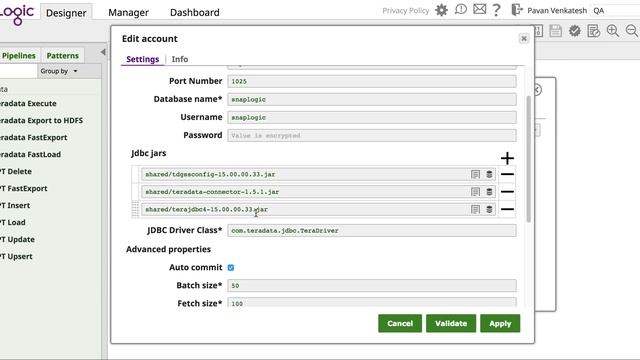Click the Apply button
Screen dimensions: 640x360
pos(500,323)
